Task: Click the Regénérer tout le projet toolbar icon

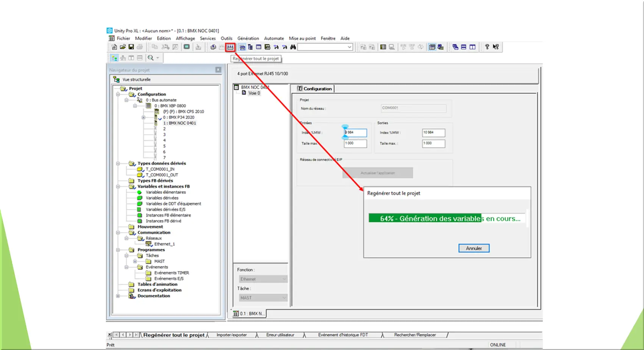Action: 230,47
